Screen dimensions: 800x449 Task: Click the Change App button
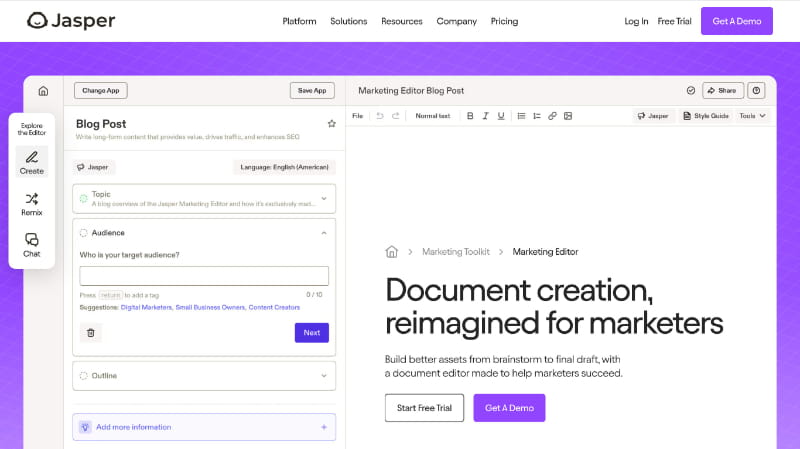[x=101, y=90]
